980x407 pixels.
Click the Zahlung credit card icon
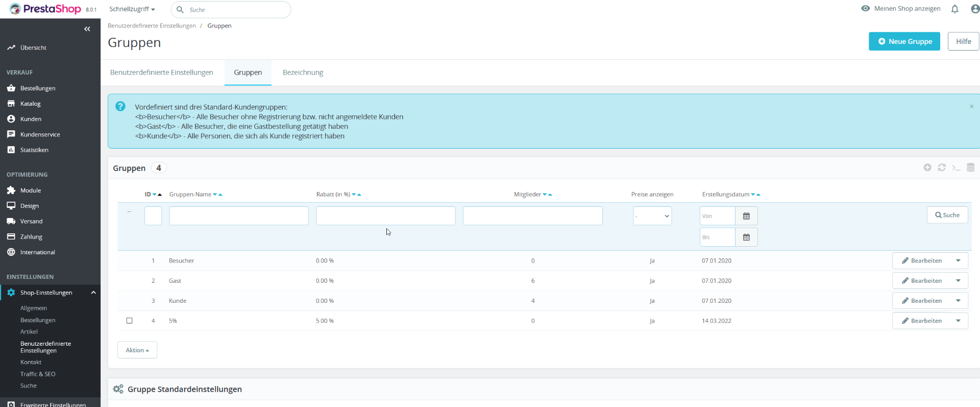point(11,236)
